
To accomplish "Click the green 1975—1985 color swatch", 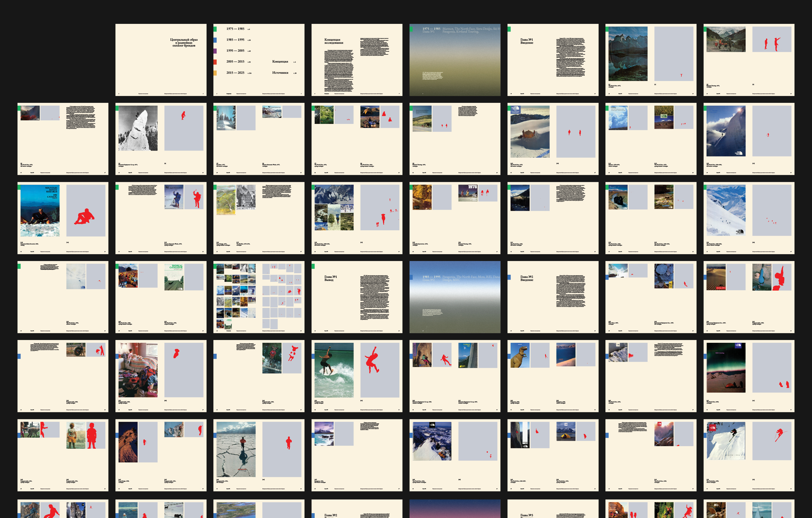I will click(215, 29).
